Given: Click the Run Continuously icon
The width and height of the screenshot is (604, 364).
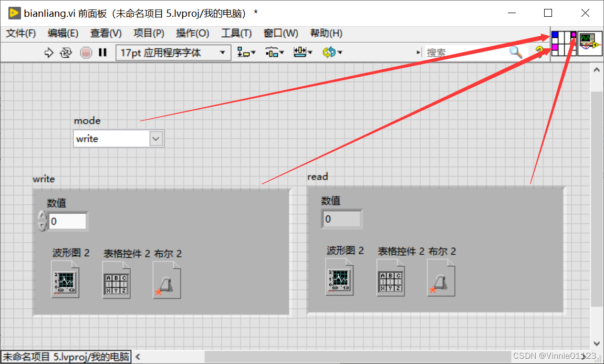Looking at the screenshot, I should point(66,52).
